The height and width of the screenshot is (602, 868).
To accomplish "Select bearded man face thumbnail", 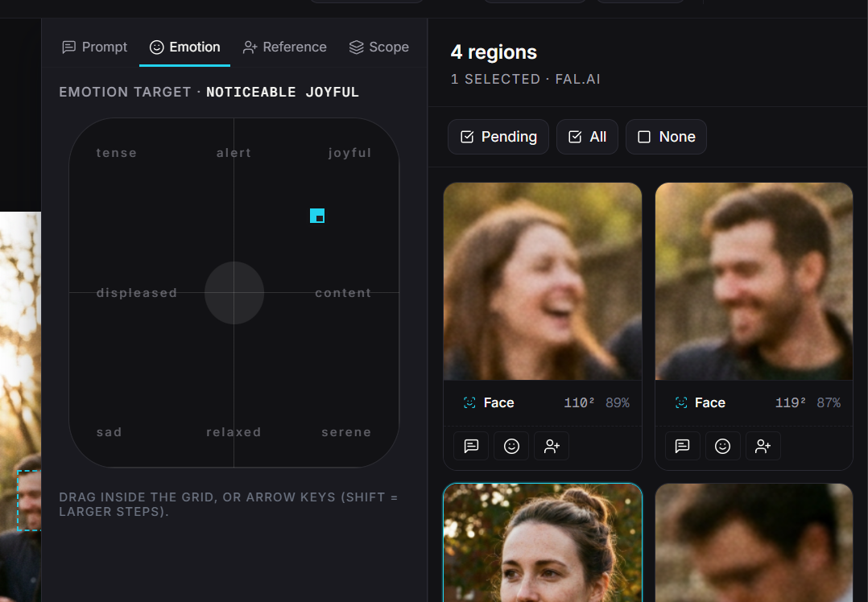I will click(754, 282).
